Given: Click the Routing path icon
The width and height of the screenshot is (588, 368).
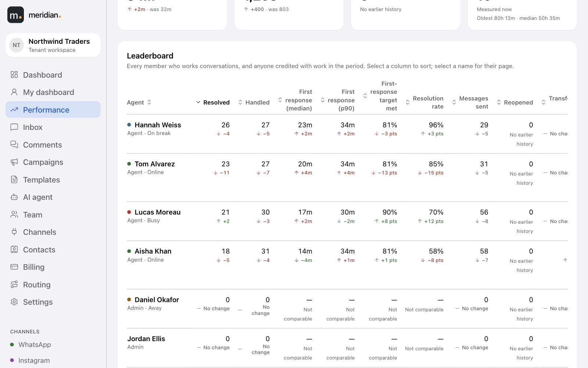Looking at the screenshot, I should 14,284.
